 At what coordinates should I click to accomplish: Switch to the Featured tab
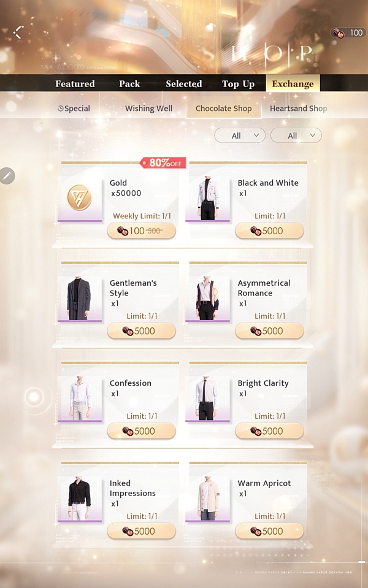(x=75, y=83)
